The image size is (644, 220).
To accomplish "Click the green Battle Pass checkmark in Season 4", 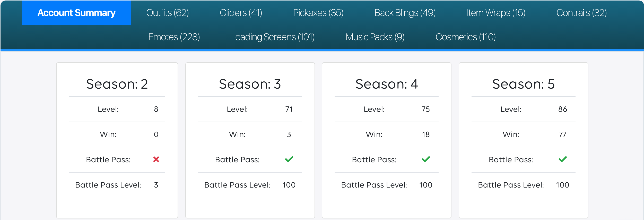I will coord(426,159).
